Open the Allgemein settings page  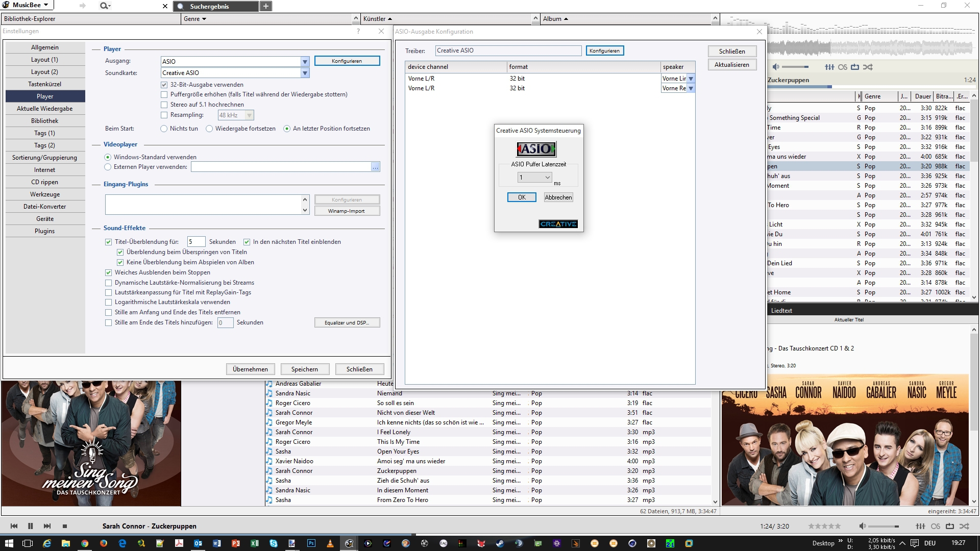point(45,47)
